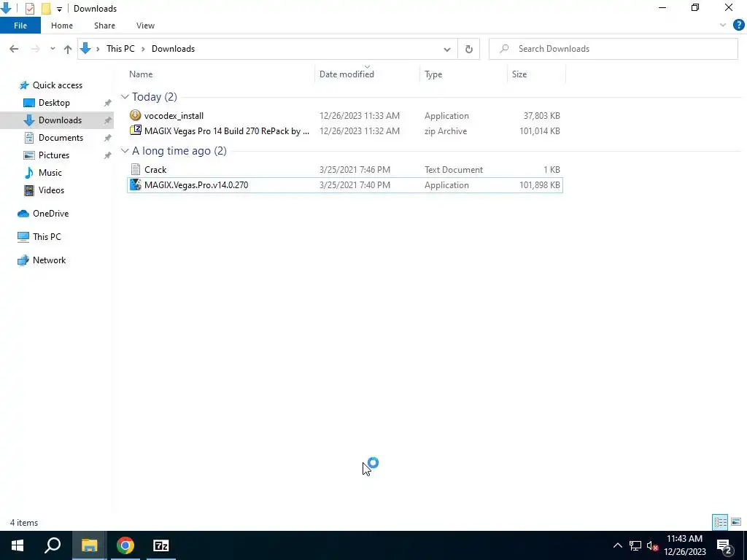
Task: Open Windows Start menu
Action: click(18, 545)
